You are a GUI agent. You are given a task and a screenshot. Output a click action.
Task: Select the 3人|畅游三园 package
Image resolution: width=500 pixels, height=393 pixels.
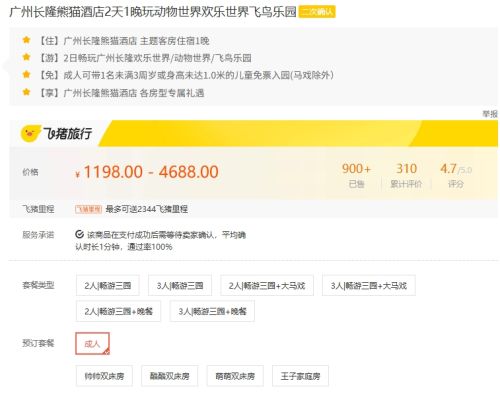click(x=180, y=285)
